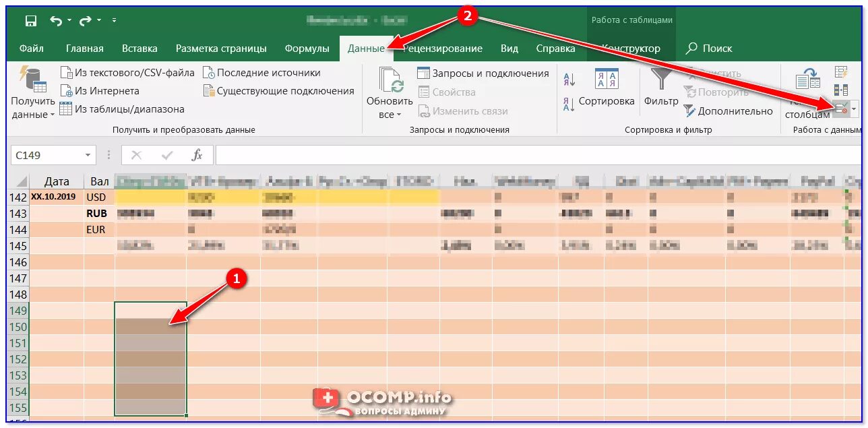868x428 pixels.
Task: Select the Дата column header
Action: [x=57, y=181]
